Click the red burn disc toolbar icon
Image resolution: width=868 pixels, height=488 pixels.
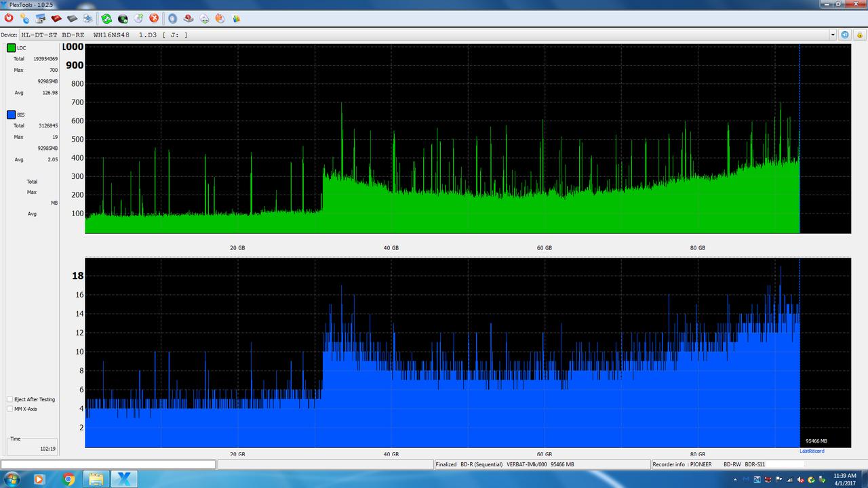click(9, 18)
